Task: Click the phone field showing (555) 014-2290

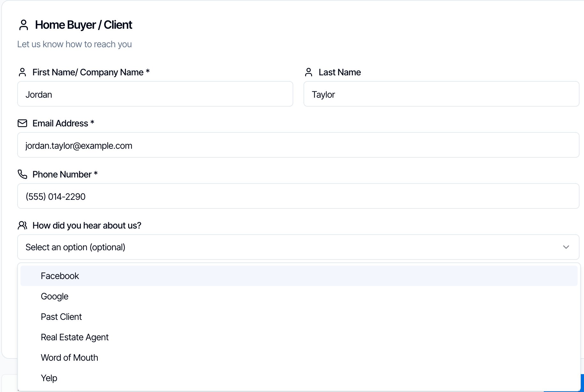Action: [x=298, y=196]
